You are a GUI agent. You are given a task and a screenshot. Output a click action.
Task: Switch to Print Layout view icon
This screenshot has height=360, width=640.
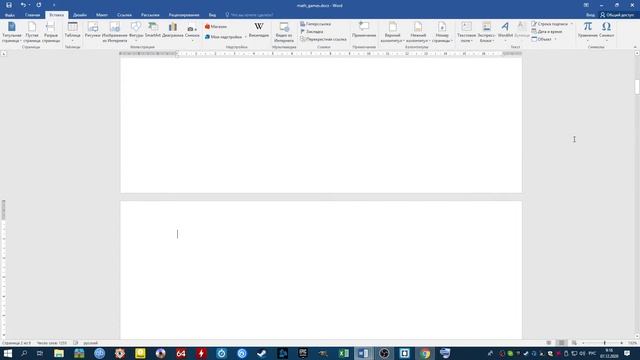pyautogui.click(x=561, y=343)
